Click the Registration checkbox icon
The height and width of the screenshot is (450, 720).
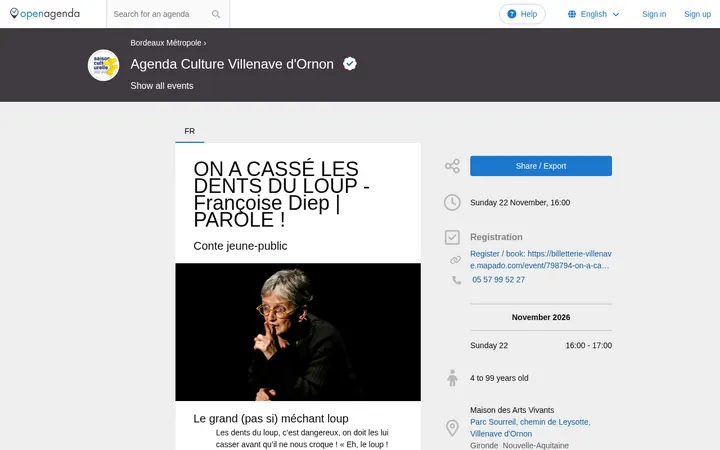pos(452,237)
